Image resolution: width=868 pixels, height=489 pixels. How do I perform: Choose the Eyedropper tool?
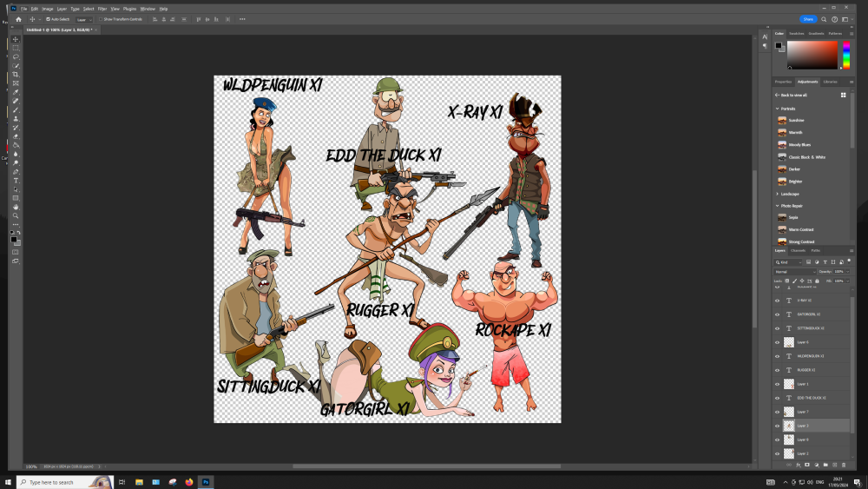pyautogui.click(x=16, y=92)
